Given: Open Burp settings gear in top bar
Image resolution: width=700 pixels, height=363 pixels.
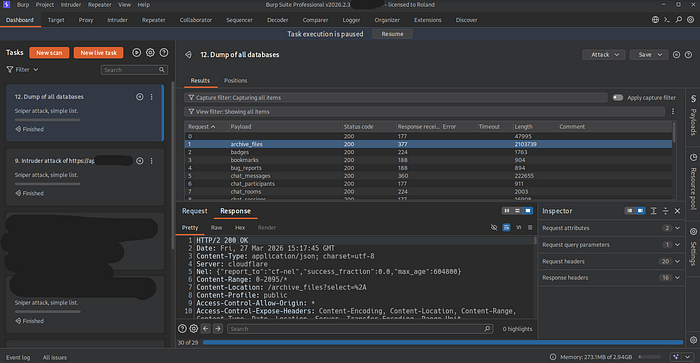Looking at the screenshot, I should [691, 20].
